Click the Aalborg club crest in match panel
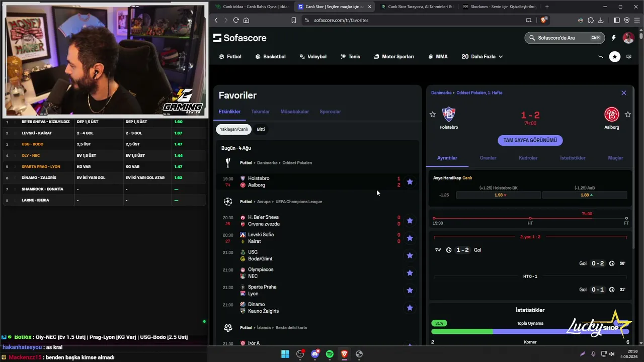Screen dimensions: 644x362 [612, 114]
